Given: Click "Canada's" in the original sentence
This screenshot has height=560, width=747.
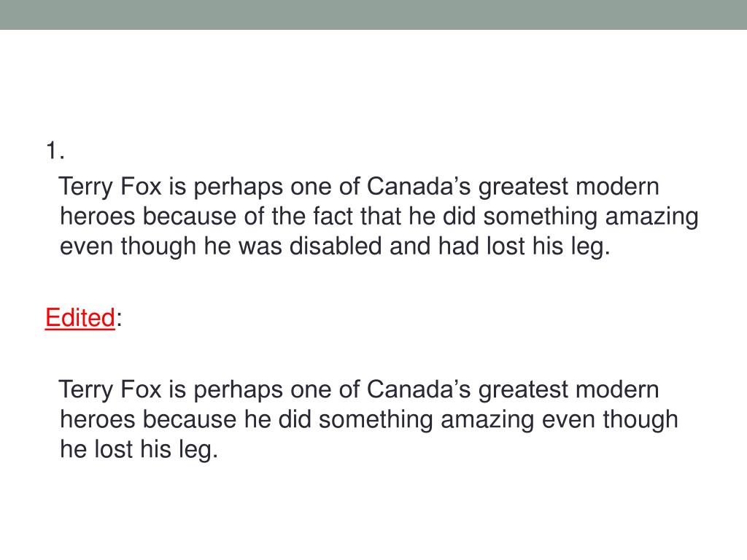Looking at the screenshot, I should tap(419, 186).
